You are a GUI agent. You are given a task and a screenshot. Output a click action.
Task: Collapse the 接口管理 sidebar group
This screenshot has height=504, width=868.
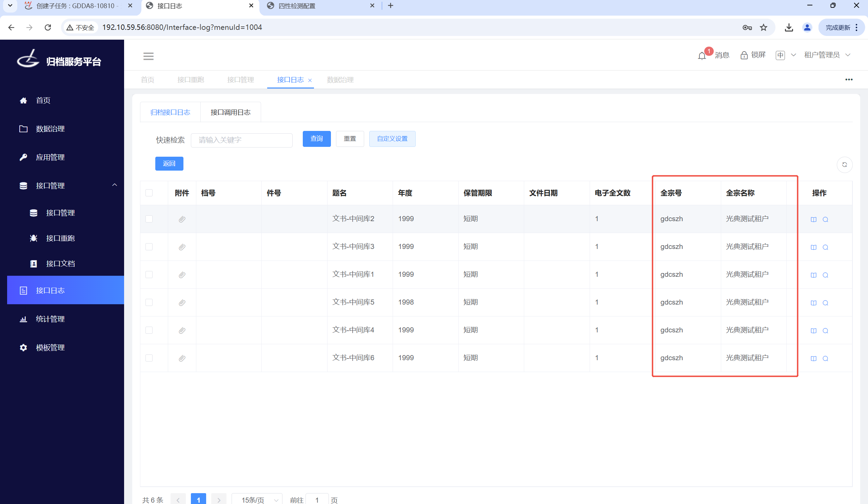pos(114,185)
